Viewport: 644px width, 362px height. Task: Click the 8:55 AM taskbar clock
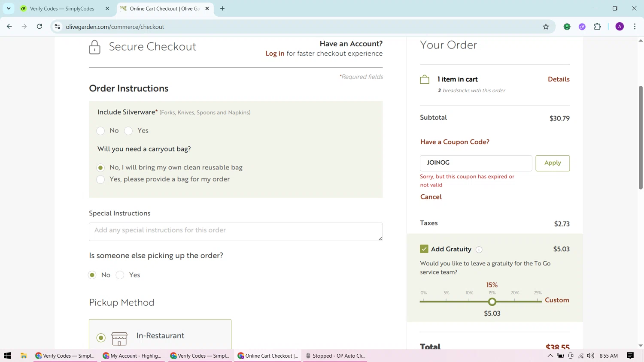click(x=608, y=356)
